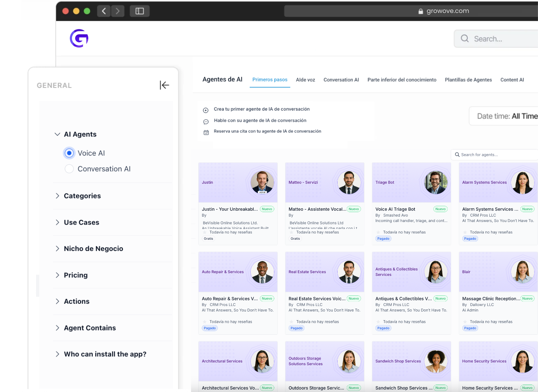Click the calendar icon beside Reserva una cita
The height and width of the screenshot is (392, 538).
pyautogui.click(x=206, y=133)
